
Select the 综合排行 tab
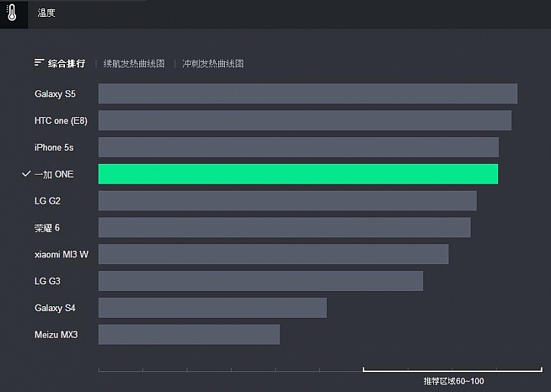[67, 64]
